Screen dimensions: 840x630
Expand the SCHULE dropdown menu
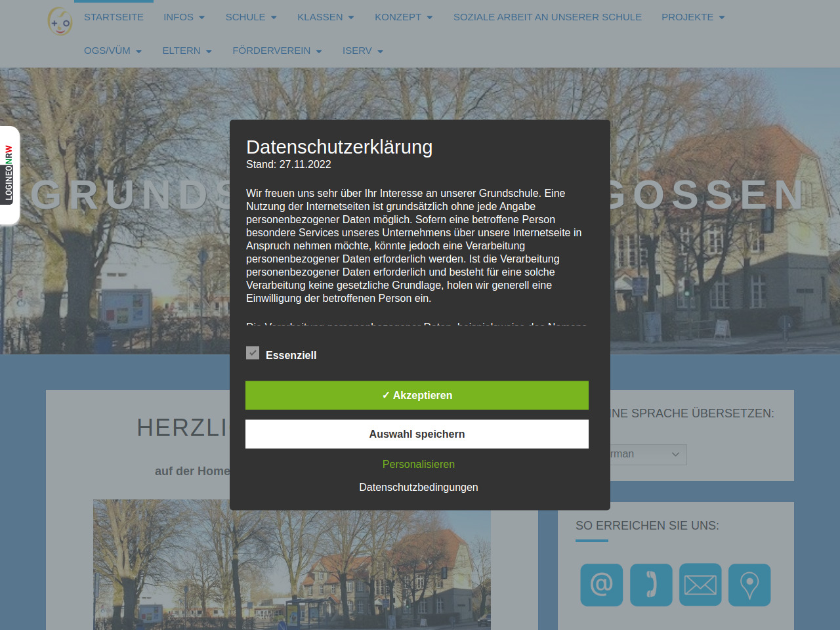[251, 17]
